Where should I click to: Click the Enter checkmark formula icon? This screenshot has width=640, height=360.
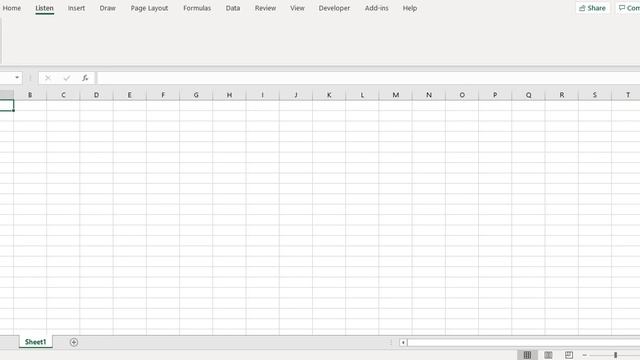click(x=67, y=78)
